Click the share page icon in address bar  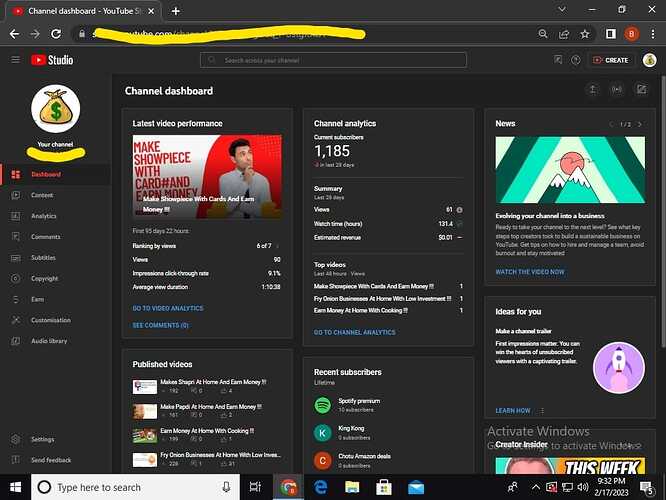[564, 34]
